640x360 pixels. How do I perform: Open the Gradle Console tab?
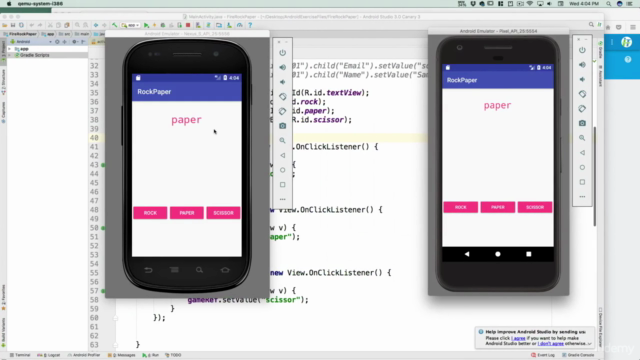tap(579, 355)
